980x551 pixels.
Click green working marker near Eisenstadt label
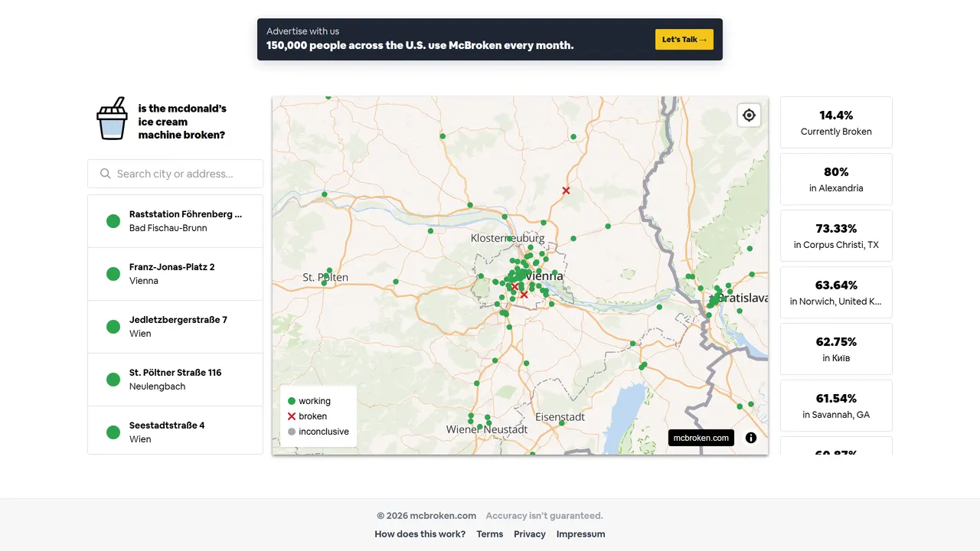pos(561,422)
